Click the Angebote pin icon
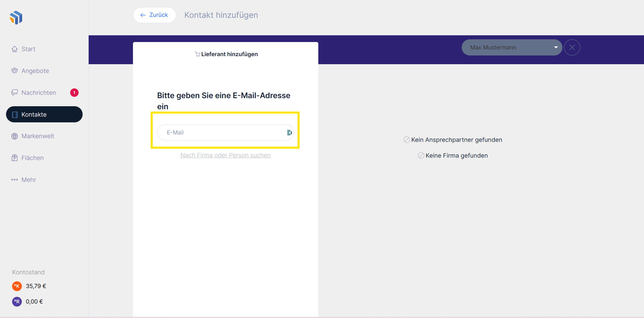This screenshot has height=318, width=644. 14,71
